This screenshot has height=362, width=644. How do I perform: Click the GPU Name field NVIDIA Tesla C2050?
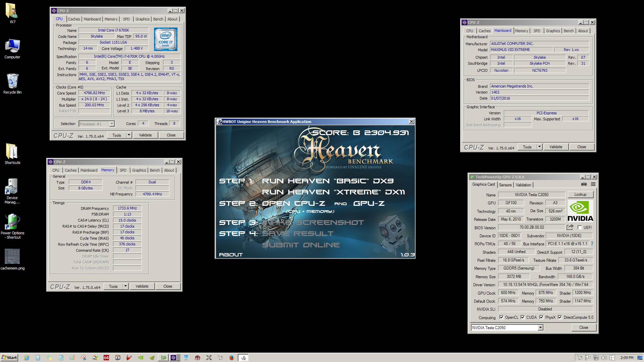[x=532, y=195]
